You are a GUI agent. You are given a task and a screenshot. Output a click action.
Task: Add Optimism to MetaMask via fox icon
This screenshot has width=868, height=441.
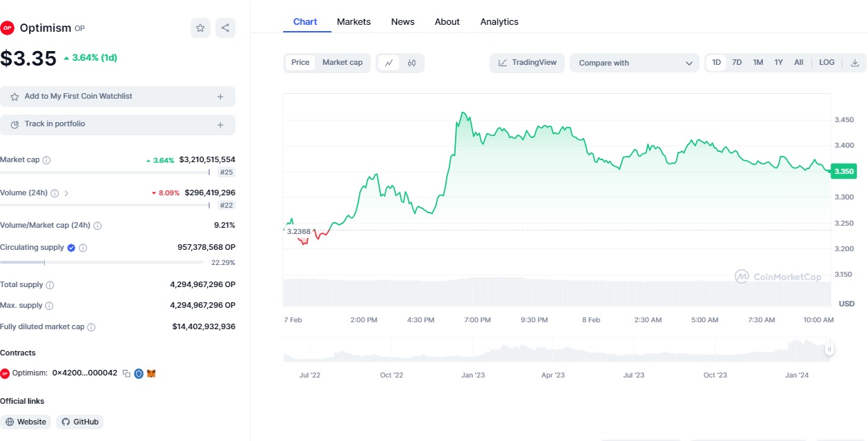point(151,373)
